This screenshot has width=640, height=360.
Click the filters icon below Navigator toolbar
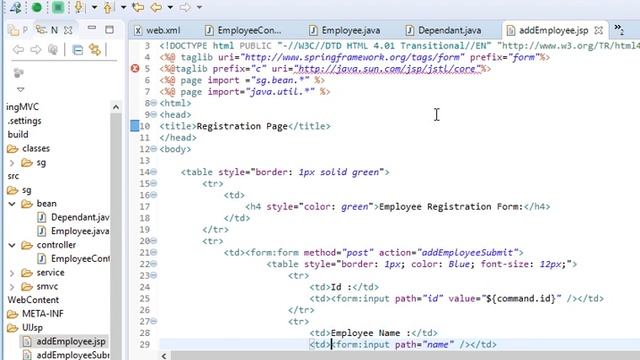click(18, 73)
